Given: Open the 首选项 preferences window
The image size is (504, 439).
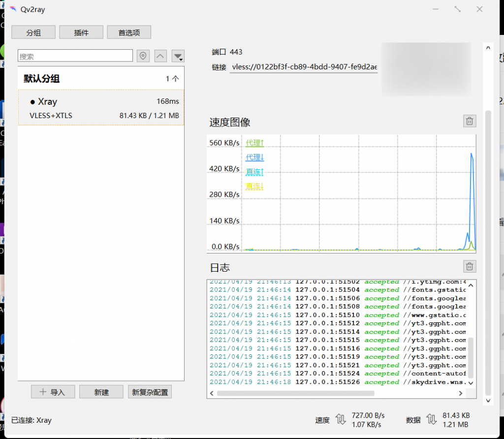Looking at the screenshot, I should pos(129,32).
